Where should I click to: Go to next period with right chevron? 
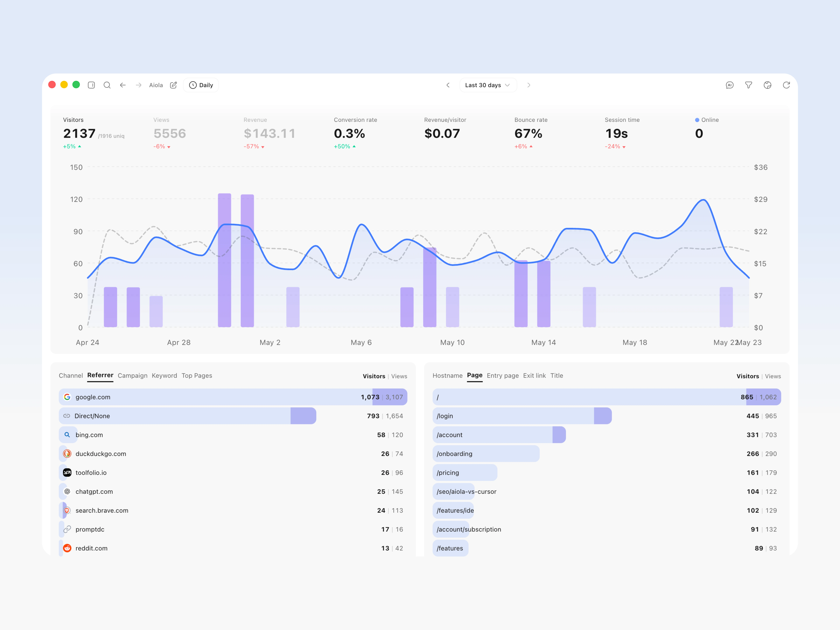529,85
